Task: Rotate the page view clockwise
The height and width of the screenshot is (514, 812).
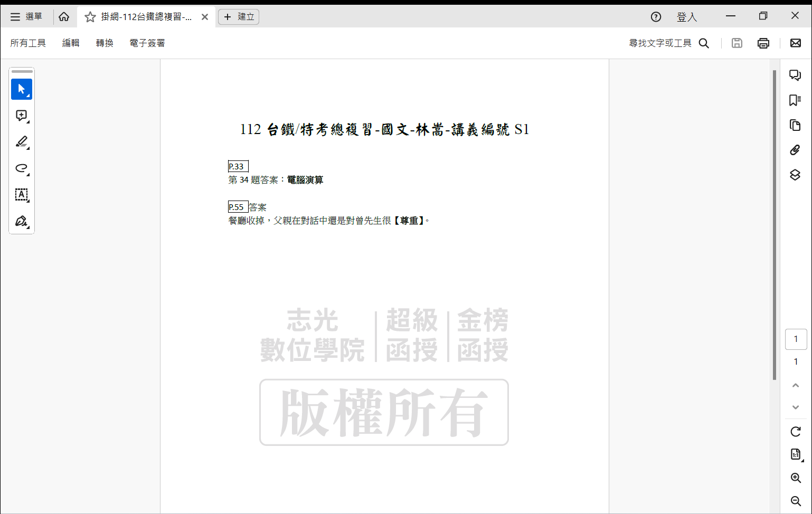Action: pyautogui.click(x=796, y=432)
